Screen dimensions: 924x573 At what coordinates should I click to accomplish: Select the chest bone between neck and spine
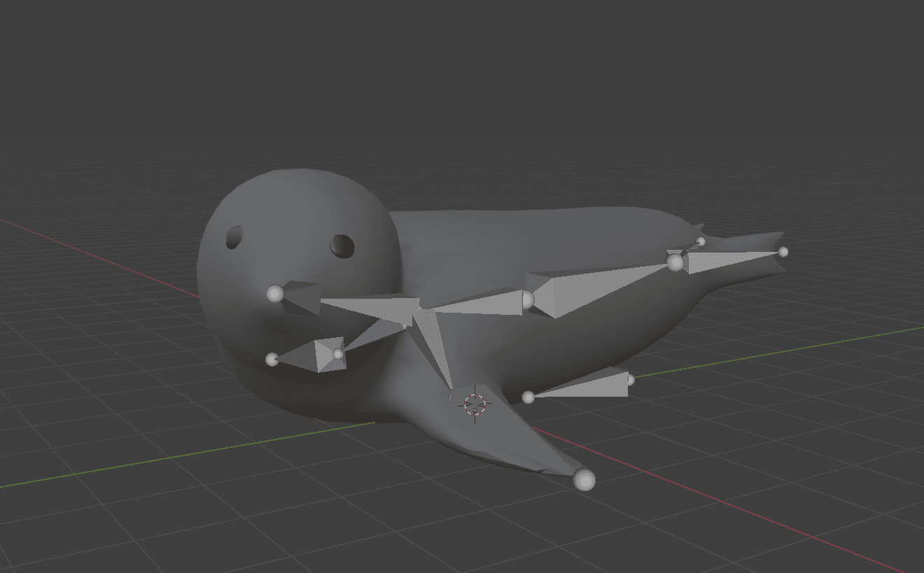479,303
